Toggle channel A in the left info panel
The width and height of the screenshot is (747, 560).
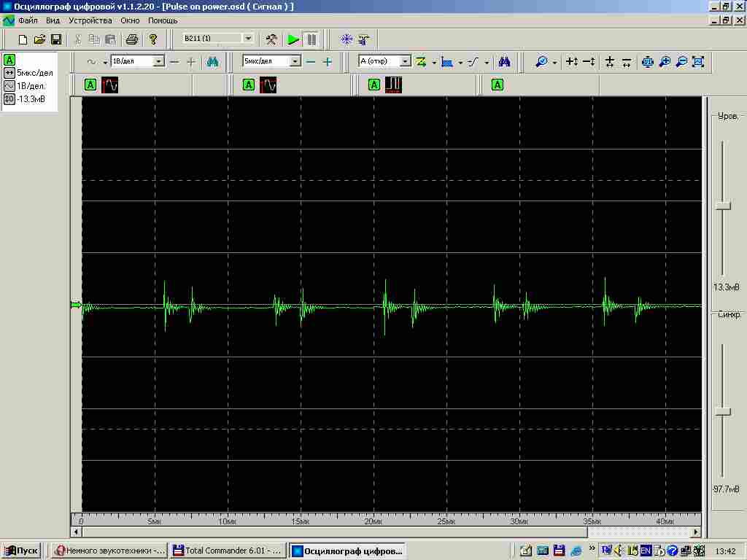click(9, 60)
